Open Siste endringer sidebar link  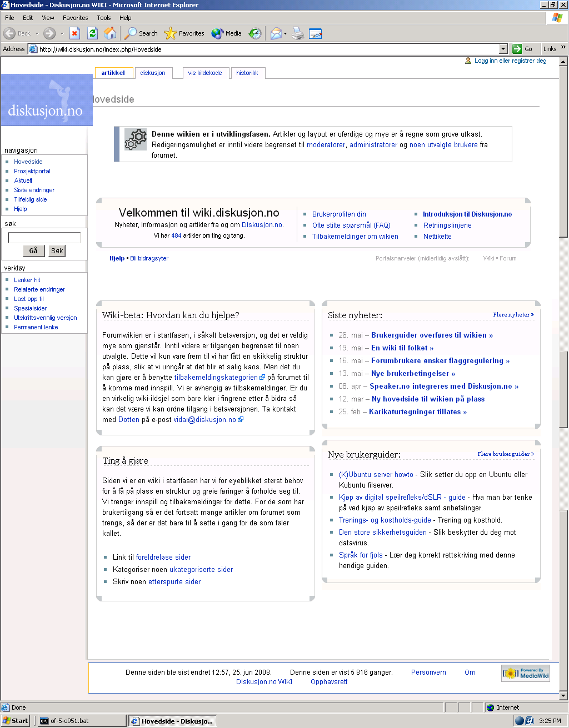tap(34, 190)
